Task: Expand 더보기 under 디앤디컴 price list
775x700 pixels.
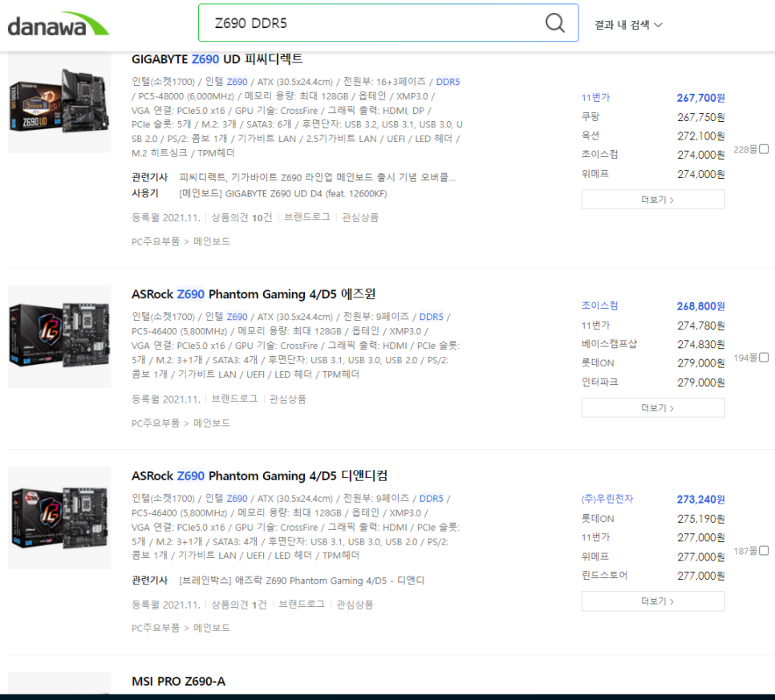Action: pos(653,601)
